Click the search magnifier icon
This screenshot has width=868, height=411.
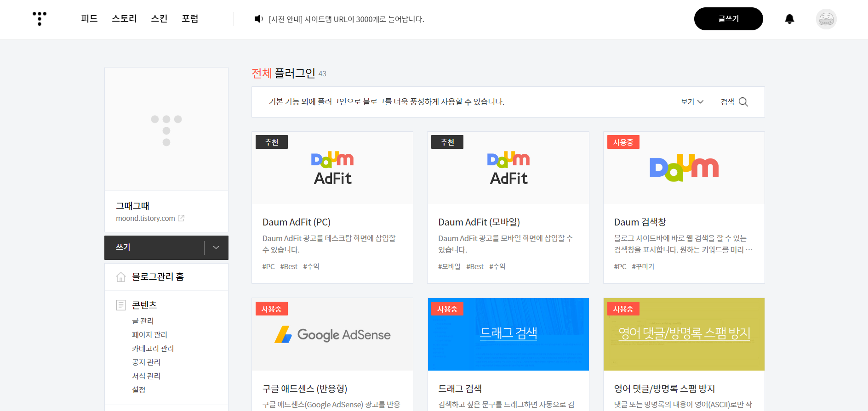(743, 102)
